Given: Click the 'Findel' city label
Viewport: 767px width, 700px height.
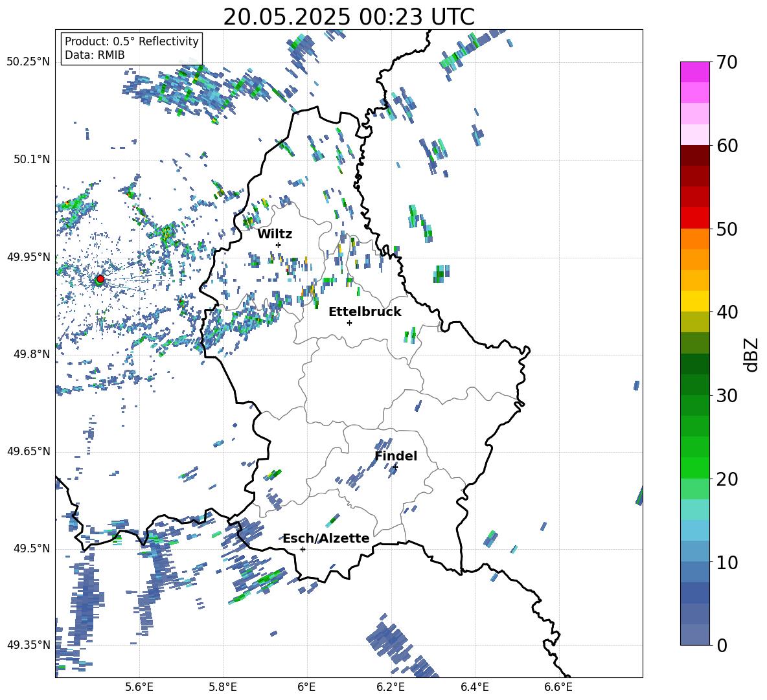Looking at the screenshot, I should click(x=396, y=456).
